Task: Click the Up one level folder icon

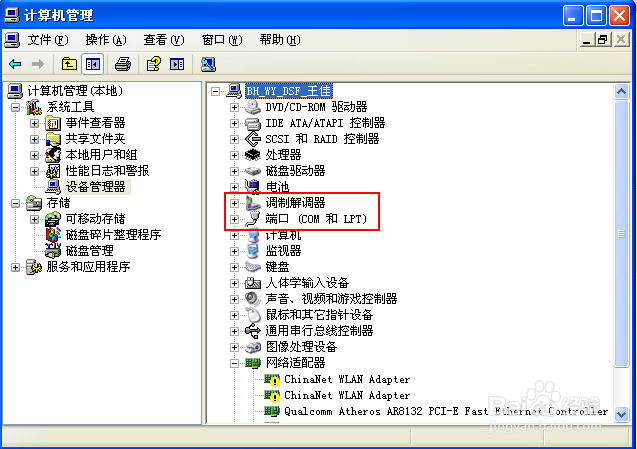Action: (x=69, y=64)
